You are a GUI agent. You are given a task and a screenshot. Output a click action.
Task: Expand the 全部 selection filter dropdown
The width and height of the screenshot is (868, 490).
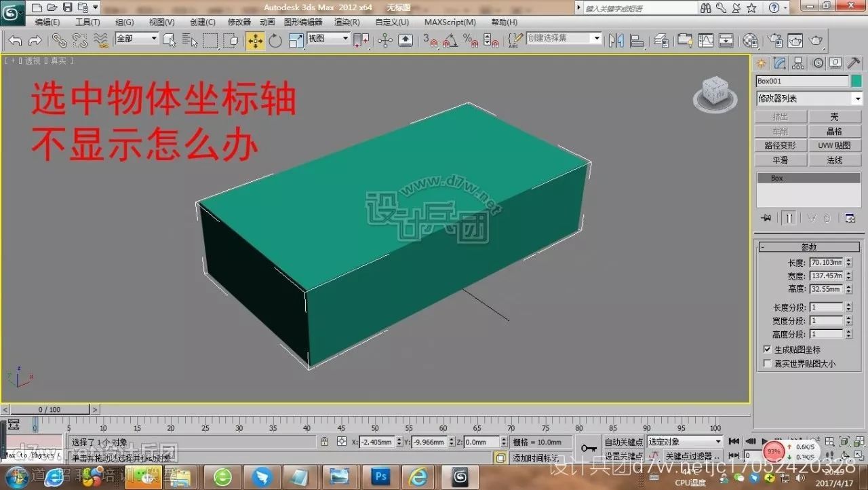pyautogui.click(x=153, y=39)
